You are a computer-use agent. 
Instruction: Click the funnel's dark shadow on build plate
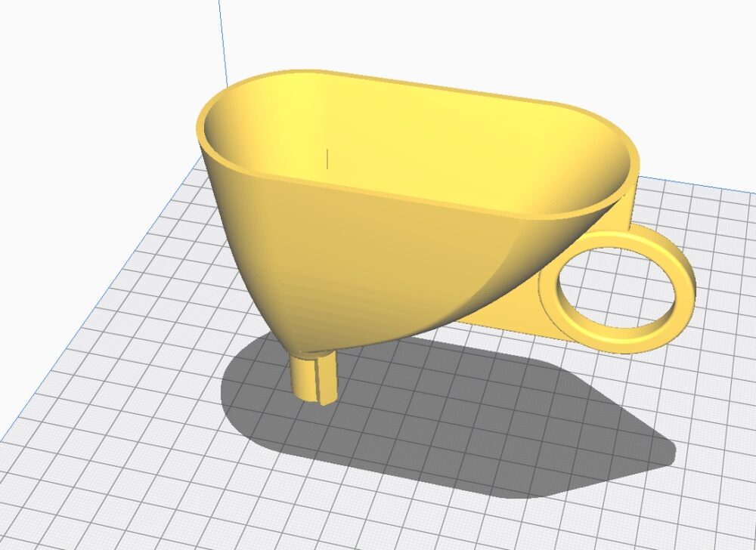pyautogui.click(x=454, y=423)
